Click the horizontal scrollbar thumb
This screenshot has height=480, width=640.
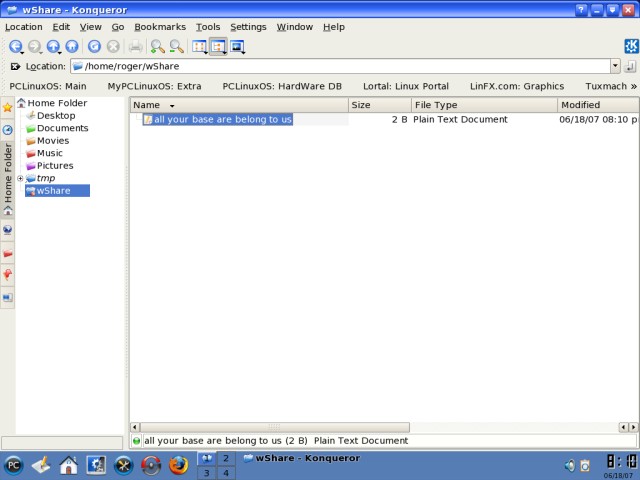[275, 427]
